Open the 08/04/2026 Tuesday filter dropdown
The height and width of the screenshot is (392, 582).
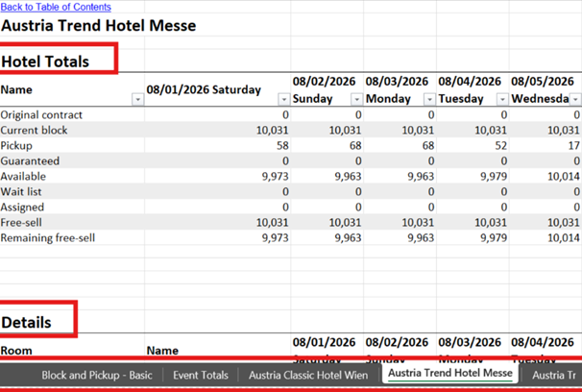coord(502,99)
